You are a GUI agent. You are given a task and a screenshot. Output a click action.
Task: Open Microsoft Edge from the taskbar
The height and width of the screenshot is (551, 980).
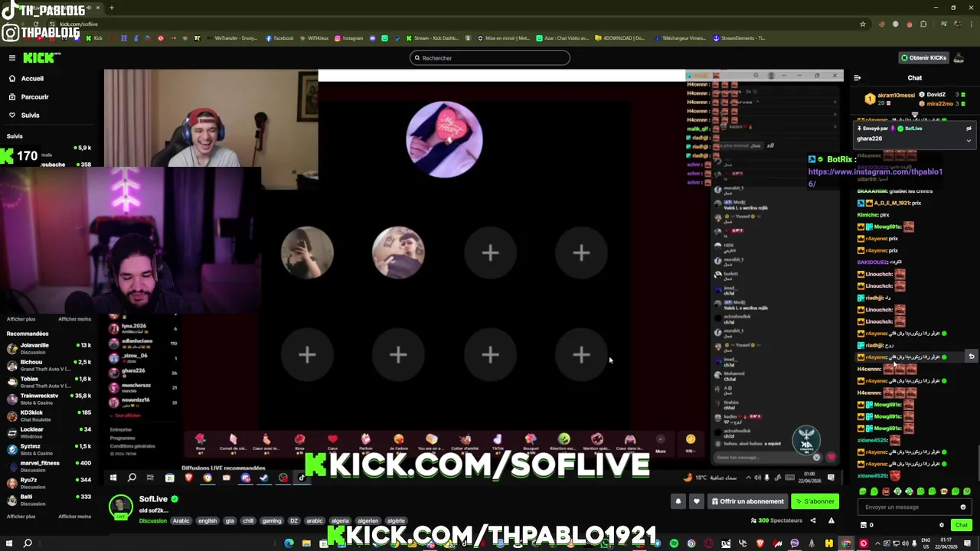click(x=289, y=544)
